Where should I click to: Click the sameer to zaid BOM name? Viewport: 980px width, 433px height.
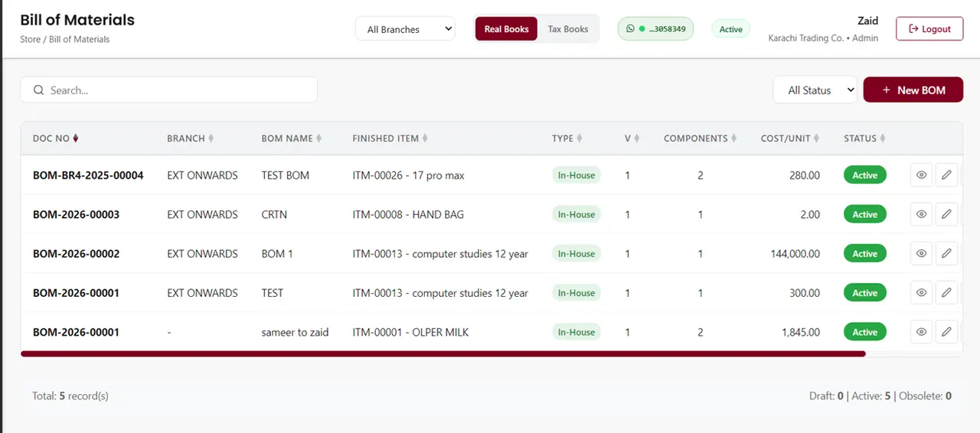point(295,332)
